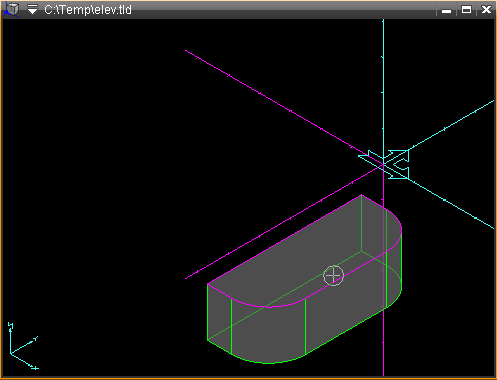Click the C:\Temp\elev.tld window title text

(88, 10)
